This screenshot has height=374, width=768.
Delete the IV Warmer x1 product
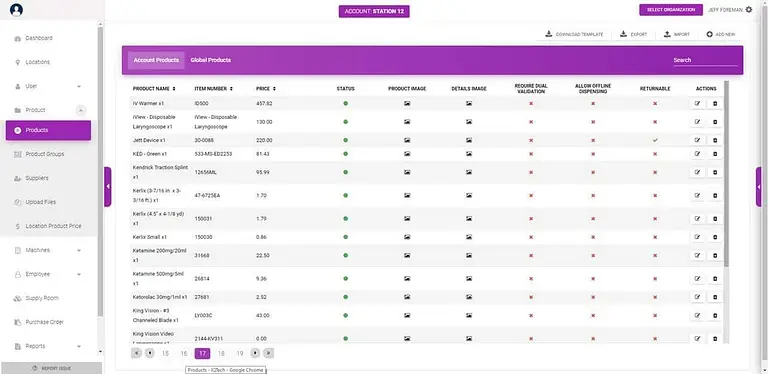tap(715, 104)
